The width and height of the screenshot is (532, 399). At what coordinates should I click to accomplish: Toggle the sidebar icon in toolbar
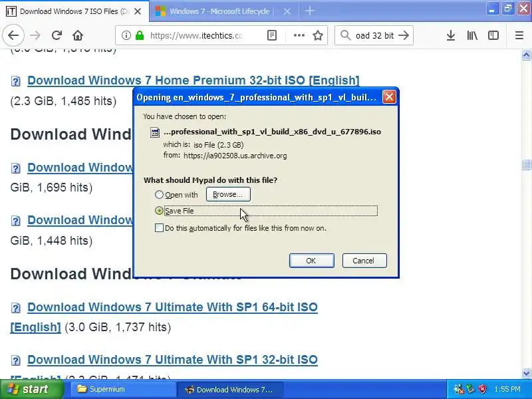click(x=493, y=35)
